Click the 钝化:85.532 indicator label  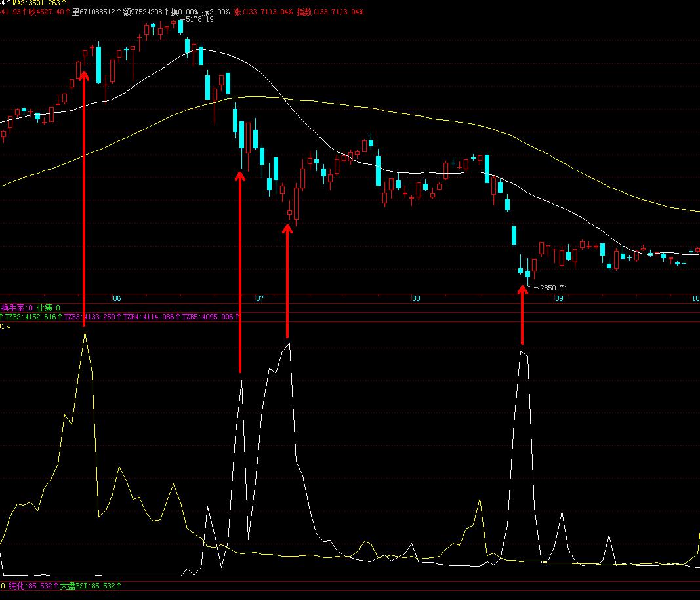point(30,586)
